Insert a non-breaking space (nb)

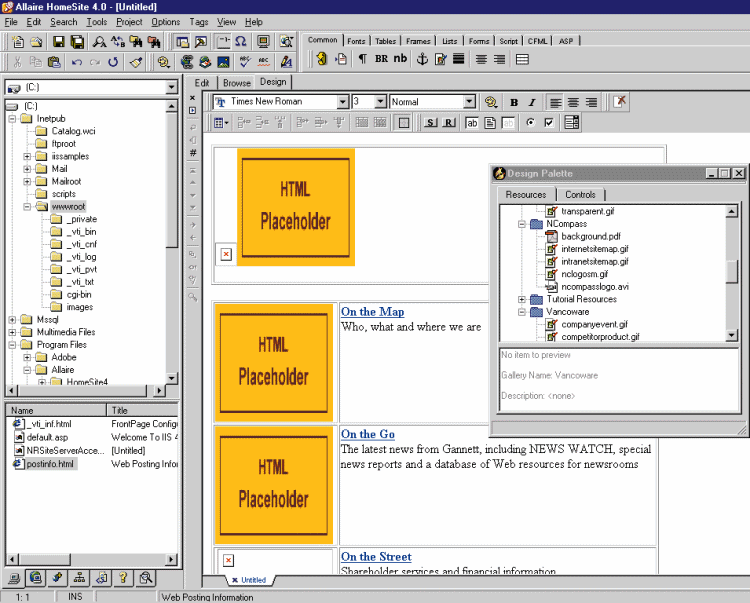point(400,59)
